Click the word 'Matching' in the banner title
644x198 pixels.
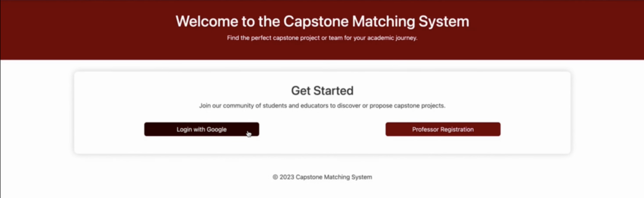[x=384, y=22]
